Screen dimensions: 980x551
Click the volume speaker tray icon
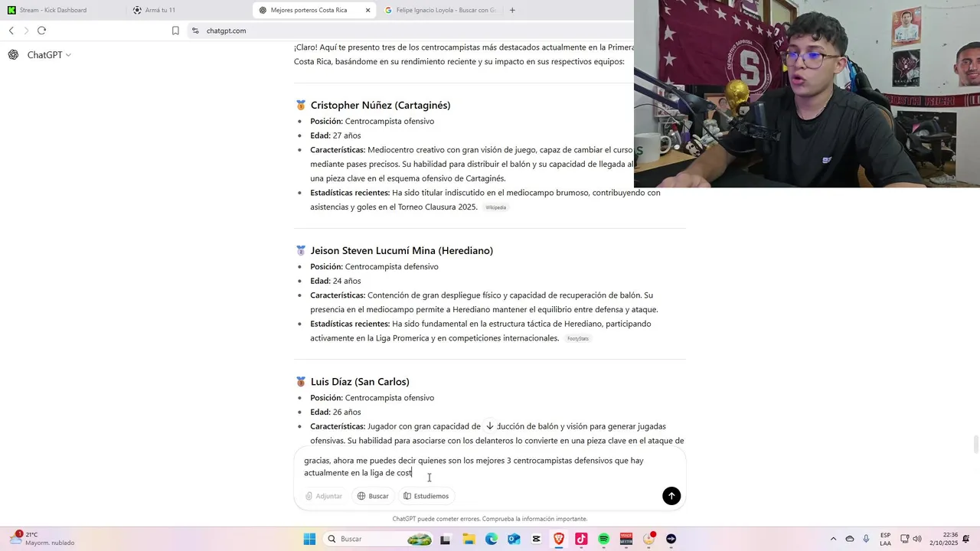coord(917,539)
